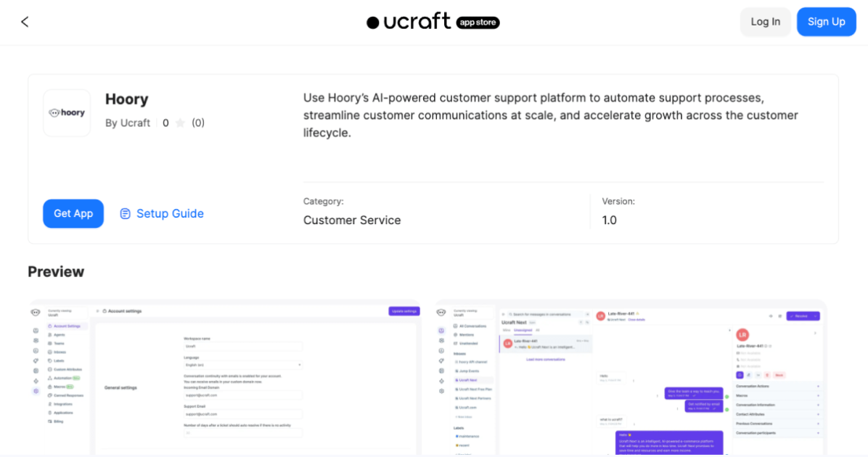
Task: Click the blue maintenance label dot
Action: (456, 435)
